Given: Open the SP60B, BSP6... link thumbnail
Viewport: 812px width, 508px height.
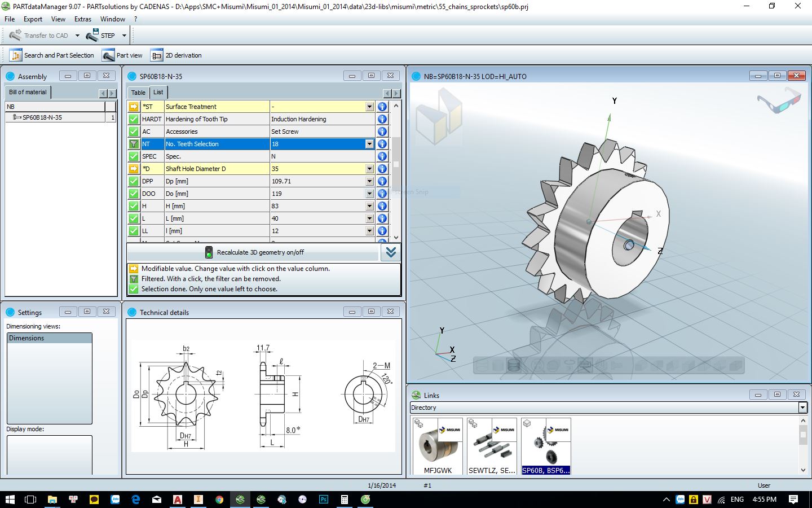Looking at the screenshot, I should click(546, 446).
